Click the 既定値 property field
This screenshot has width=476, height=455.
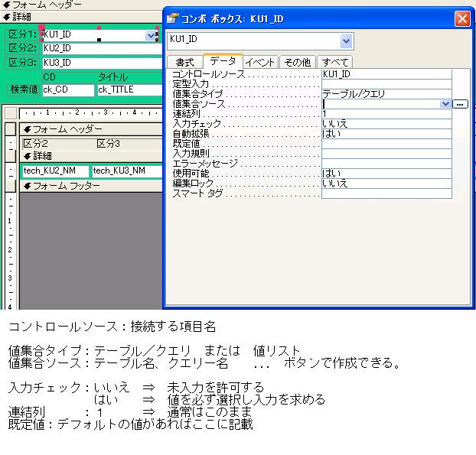(x=386, y=143)
